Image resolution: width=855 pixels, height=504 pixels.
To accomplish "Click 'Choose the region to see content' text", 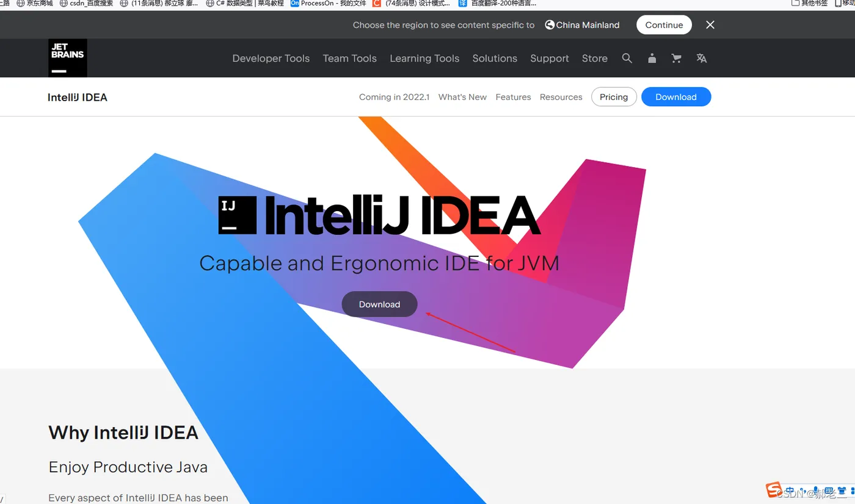I will point(444,25).
